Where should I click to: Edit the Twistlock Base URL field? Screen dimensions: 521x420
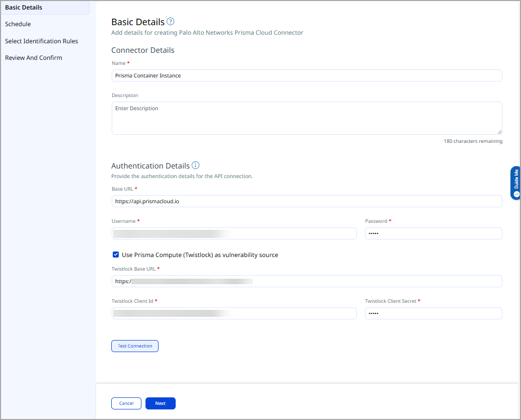click(x=307, y=281)
